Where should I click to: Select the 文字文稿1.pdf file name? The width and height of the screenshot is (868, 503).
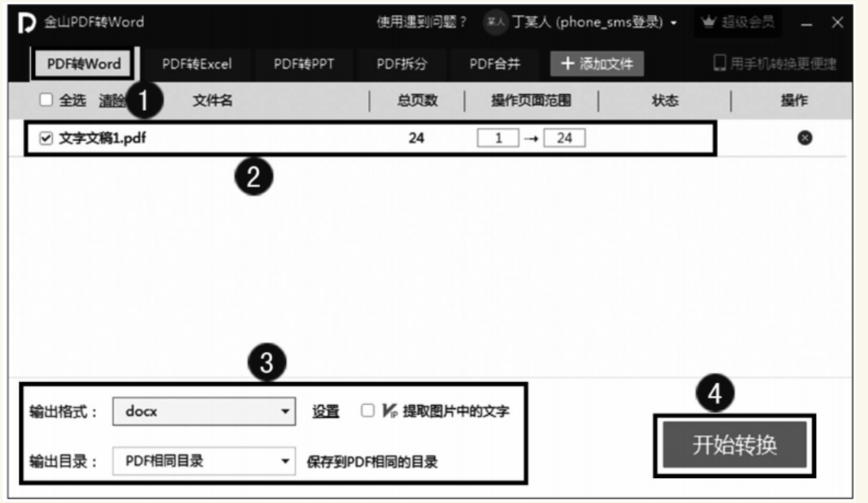103,138
